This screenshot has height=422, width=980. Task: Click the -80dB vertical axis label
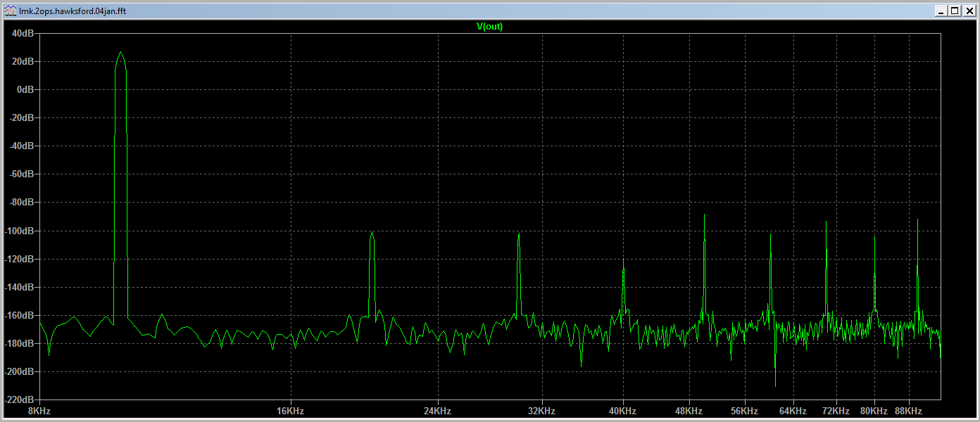pyautogui.click(x=21, y=203)
